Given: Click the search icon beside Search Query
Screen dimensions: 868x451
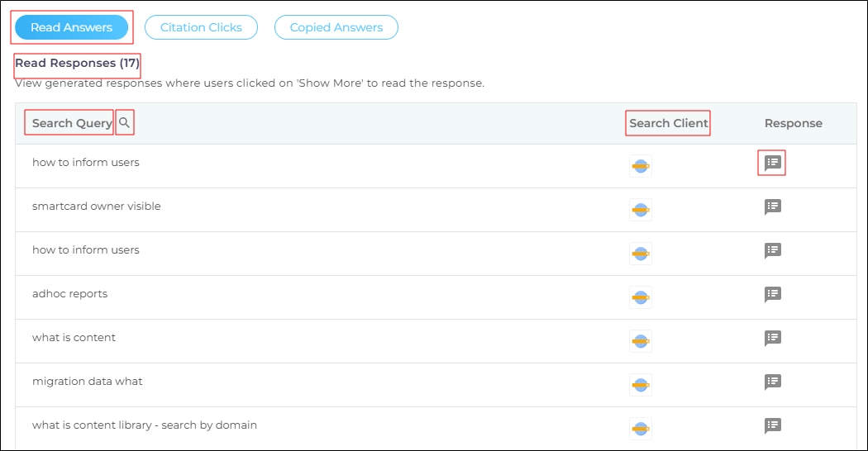Looking at the screenshot, I should click(125, 123).
